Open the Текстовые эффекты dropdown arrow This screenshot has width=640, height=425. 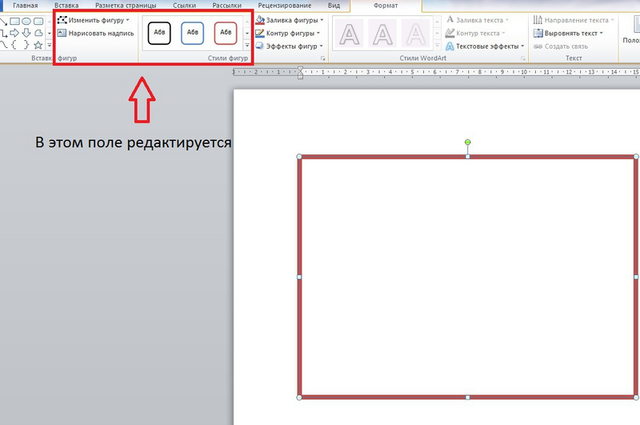pos(522,46)
